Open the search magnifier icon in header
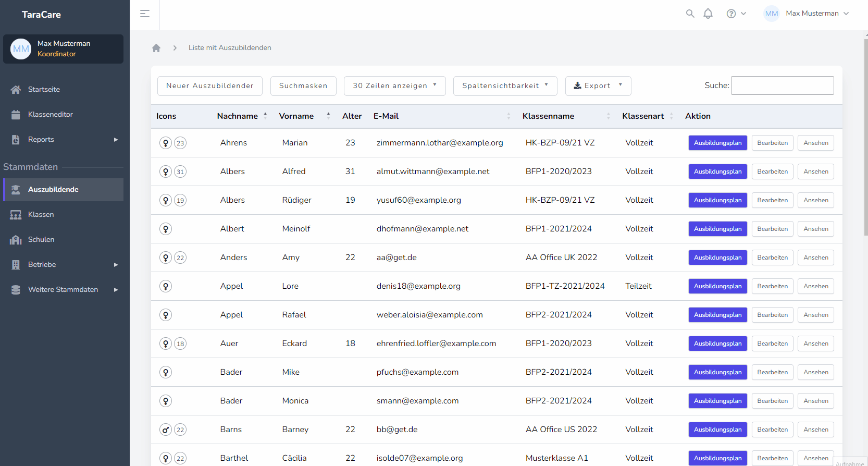 pos(690,14)
